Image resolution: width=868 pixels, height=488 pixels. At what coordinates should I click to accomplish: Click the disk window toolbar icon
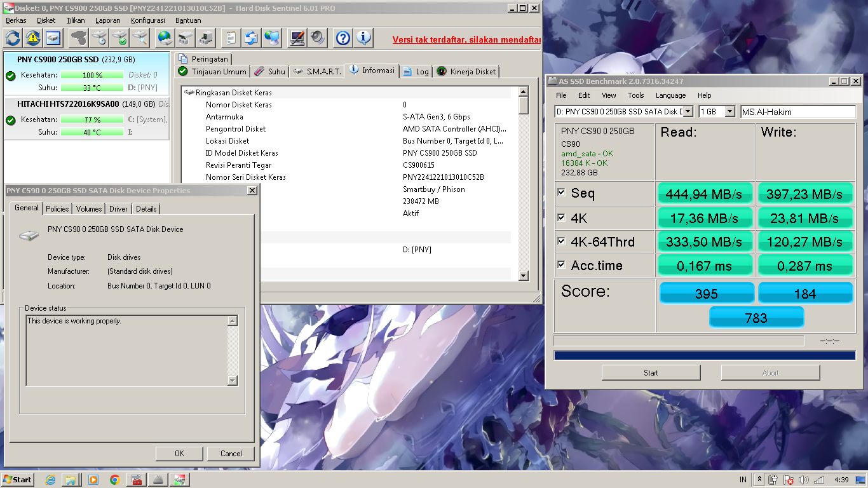pyautogui.click(x=53, y=38)
